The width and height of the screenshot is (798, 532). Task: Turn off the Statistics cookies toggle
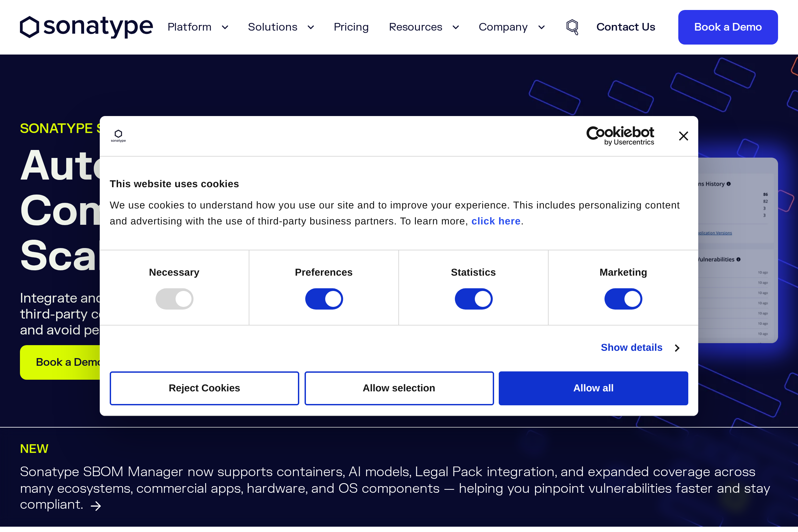[473, 299]
